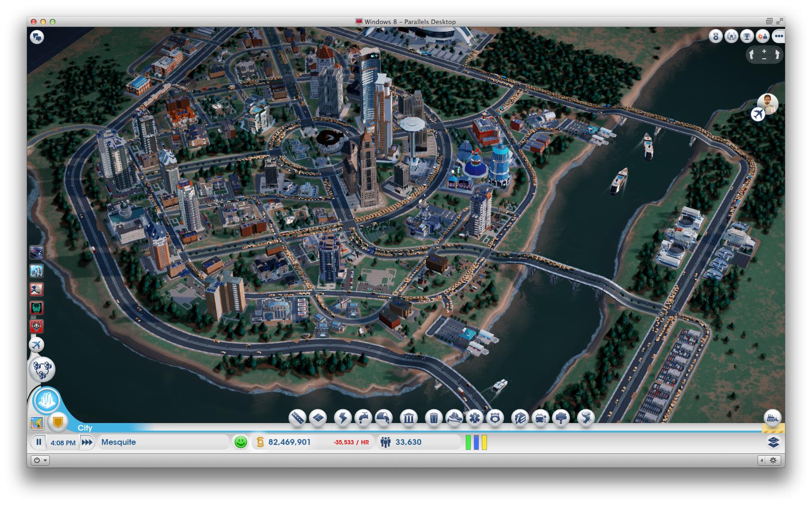Click the Parks tree icon
Image resolution: width=812 pixels, height=505 pixels.
coord(561,418)
